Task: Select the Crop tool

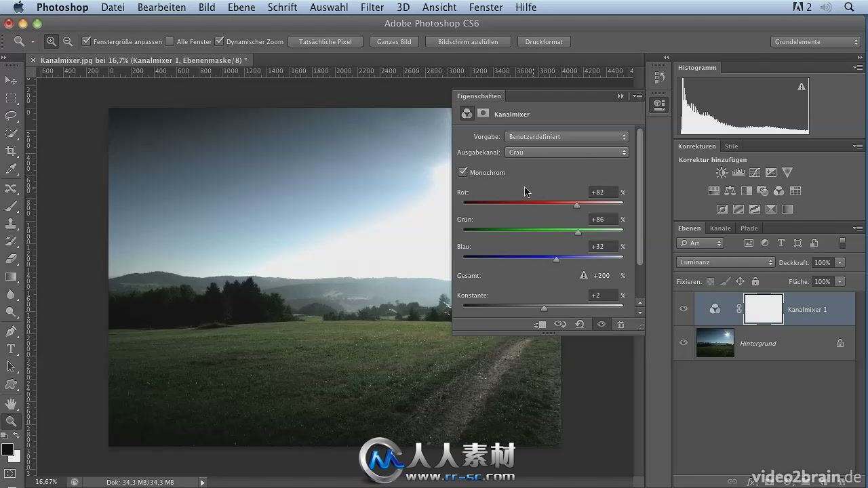Action: click(x=11, y=151)
